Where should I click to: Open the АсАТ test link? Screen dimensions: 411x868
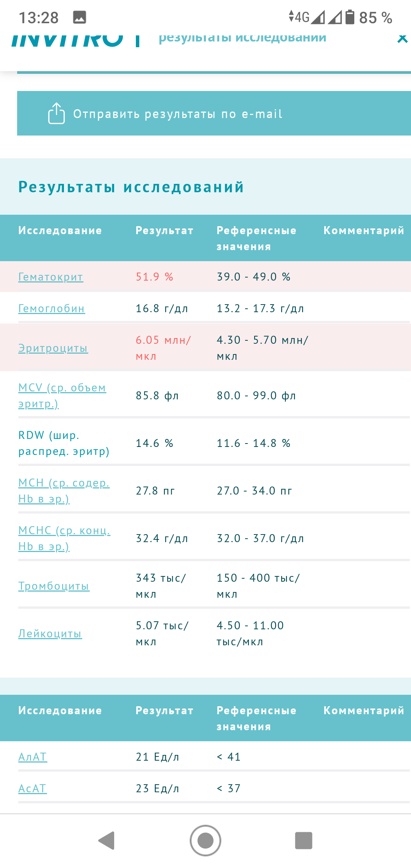pos(33,788)
